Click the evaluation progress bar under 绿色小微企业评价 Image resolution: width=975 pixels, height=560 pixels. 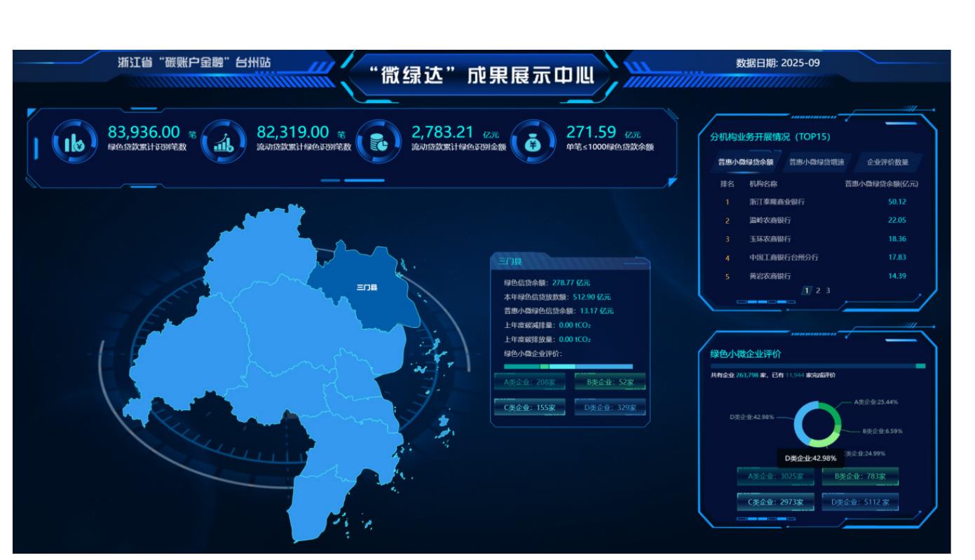pyautogui.click(x=818, y=366)
